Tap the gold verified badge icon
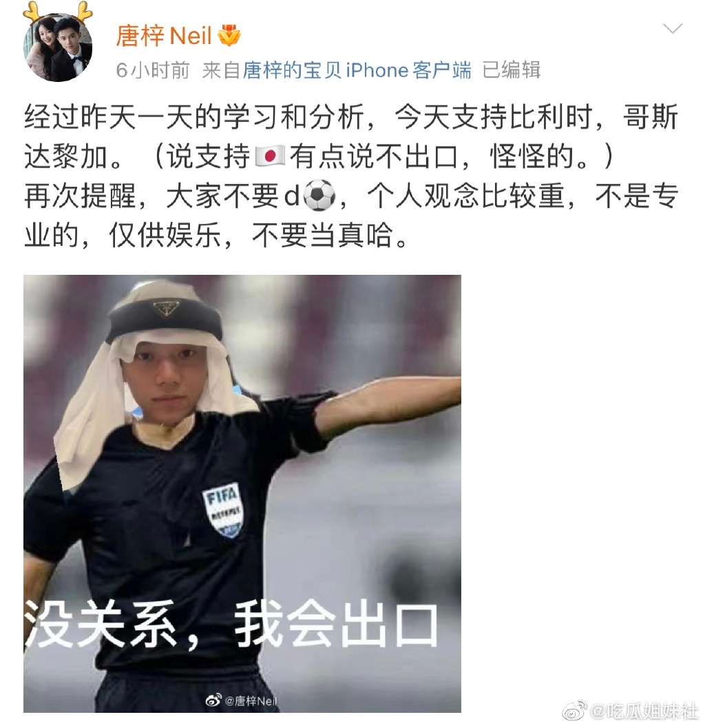The height and width of the screenshot is (728, 705). point(229,35)
